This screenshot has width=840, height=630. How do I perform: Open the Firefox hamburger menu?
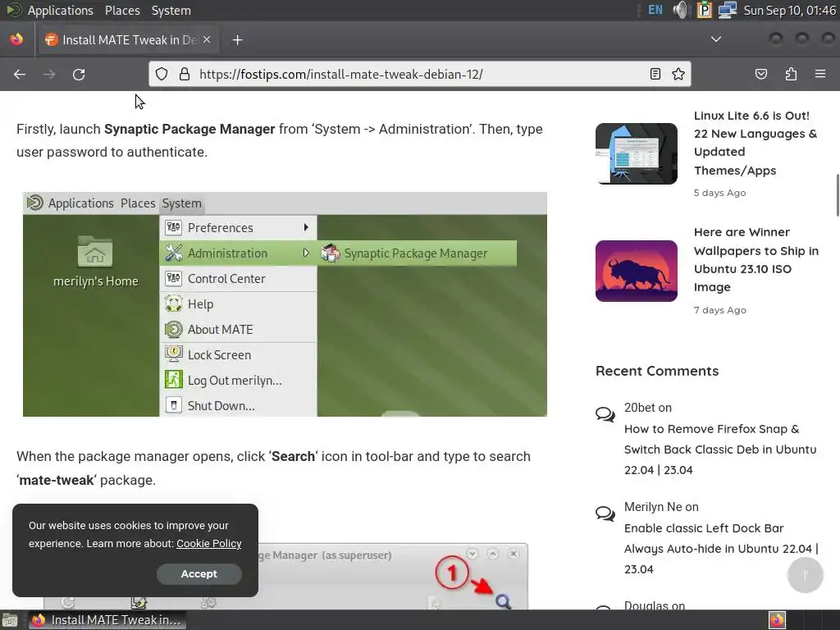pos(820,74)
